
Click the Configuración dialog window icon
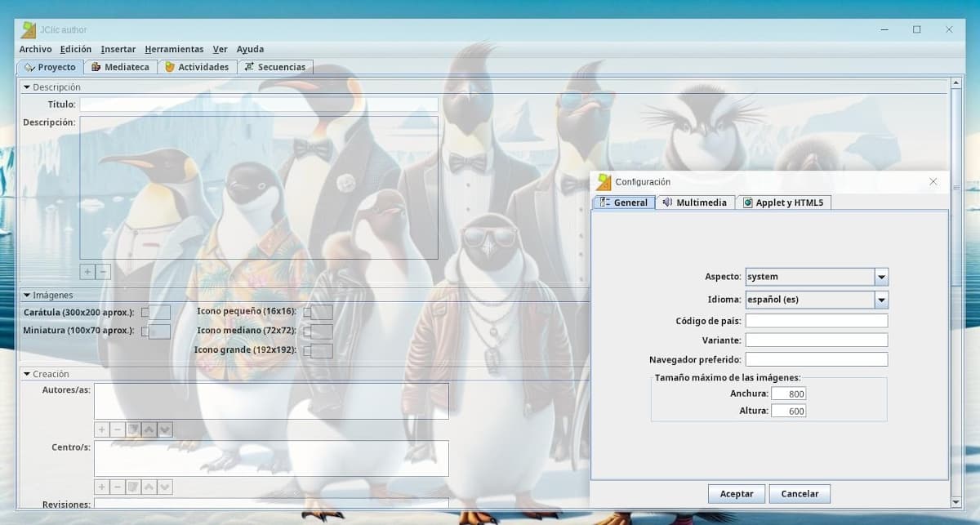pyautogui.click(x=604, y=181)
